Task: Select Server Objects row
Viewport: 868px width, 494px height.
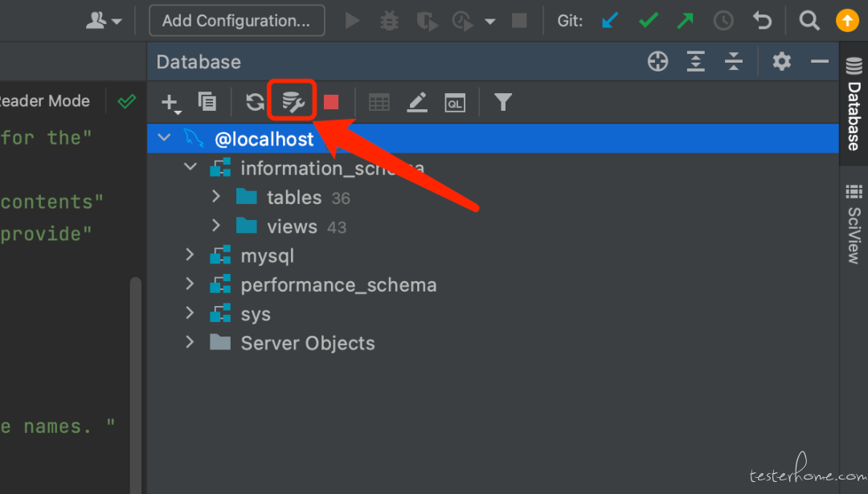Action: (x=493, y=343)
